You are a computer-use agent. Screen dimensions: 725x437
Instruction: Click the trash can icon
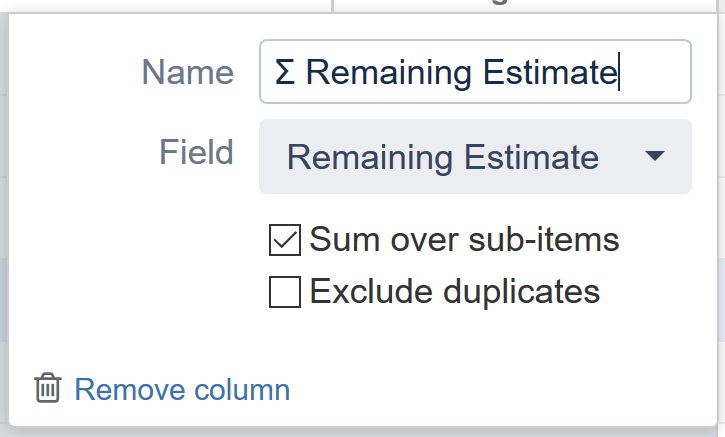click(x=47, y=389)
